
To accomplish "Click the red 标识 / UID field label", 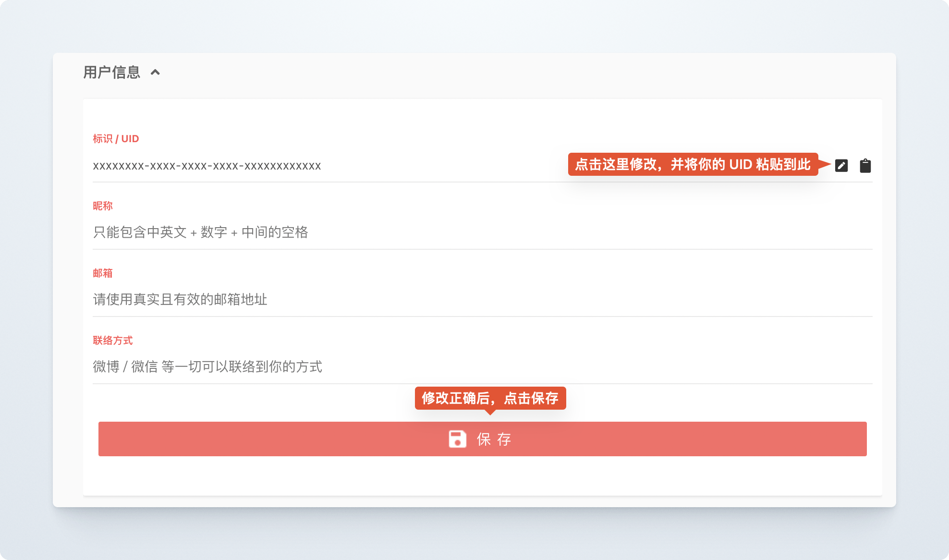I will pyautogui.click(x=115, y=138).
